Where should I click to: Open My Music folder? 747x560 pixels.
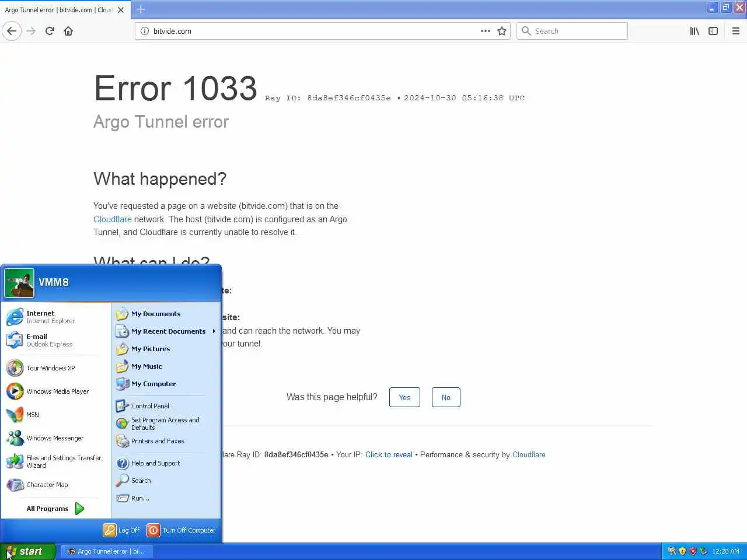[166, 366]
